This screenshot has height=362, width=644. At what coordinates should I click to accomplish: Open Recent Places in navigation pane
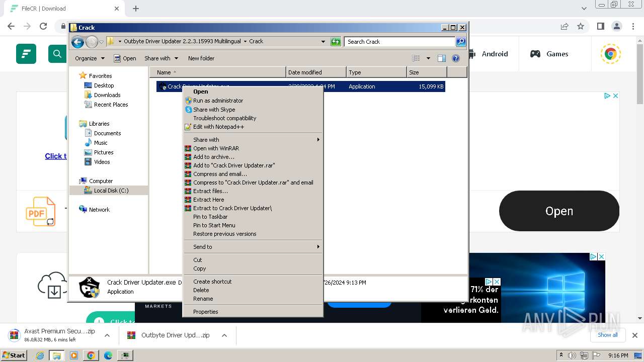[111, 105]
